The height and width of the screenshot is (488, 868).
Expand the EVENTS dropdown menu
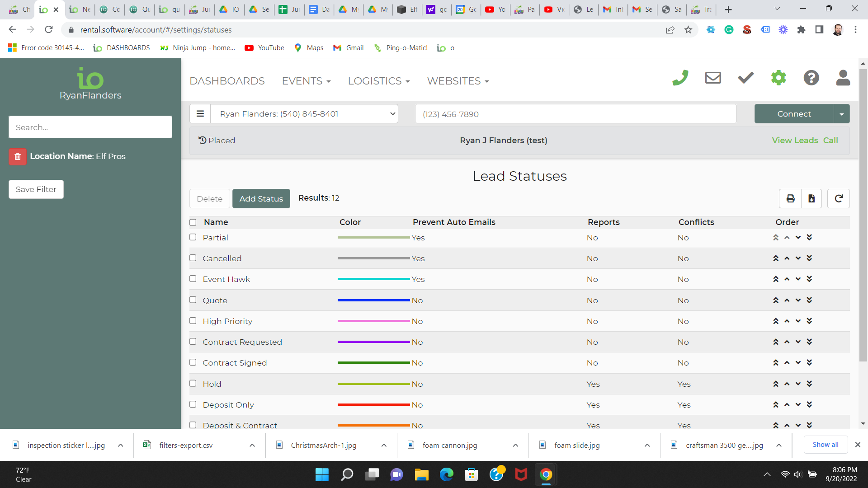(x=306, y=81)
